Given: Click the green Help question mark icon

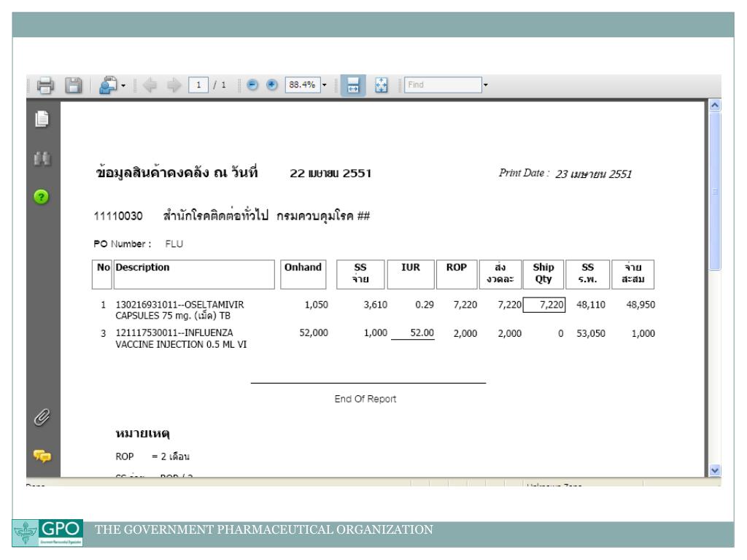Looking at the screenshot, I should [42, 197].
